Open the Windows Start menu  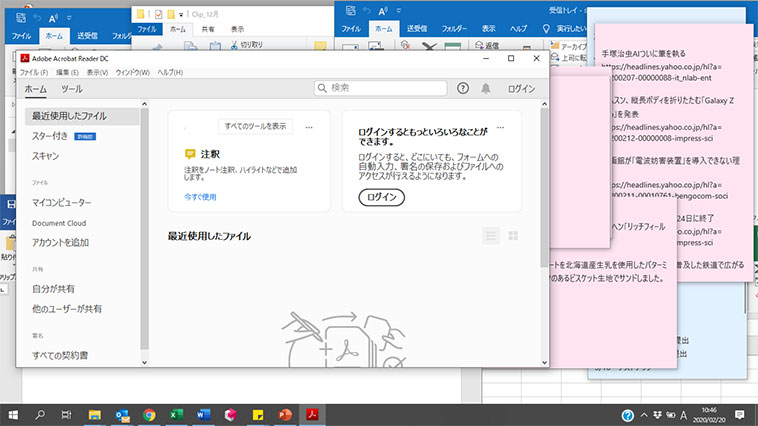(x=13, y=415)
